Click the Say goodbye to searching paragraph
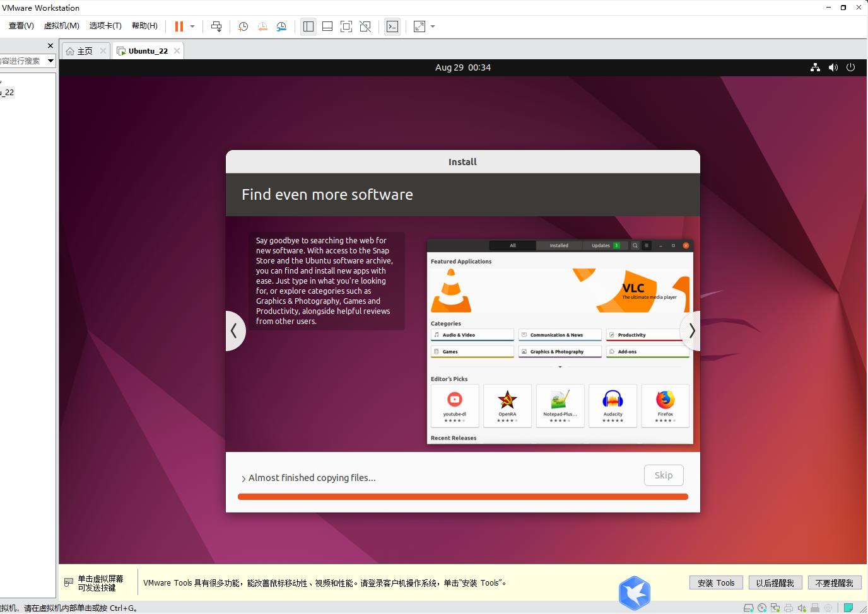 click(x=324, y=281)
